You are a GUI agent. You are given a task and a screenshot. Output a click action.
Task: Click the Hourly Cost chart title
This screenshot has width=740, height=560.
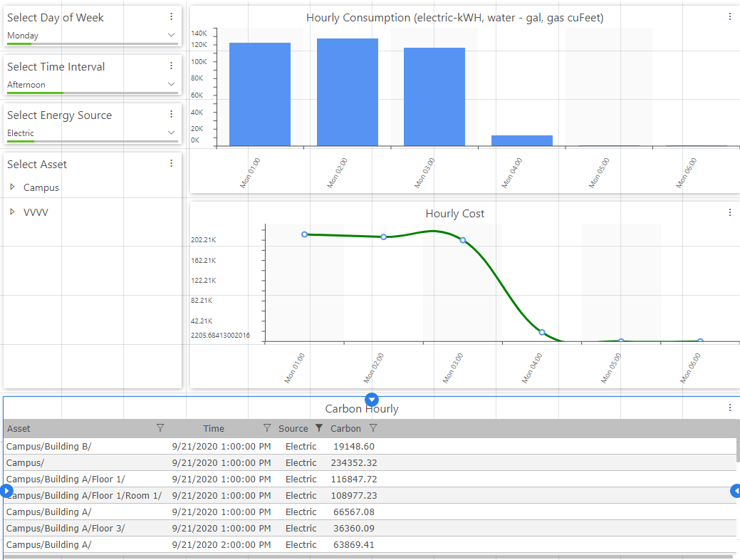455,214
